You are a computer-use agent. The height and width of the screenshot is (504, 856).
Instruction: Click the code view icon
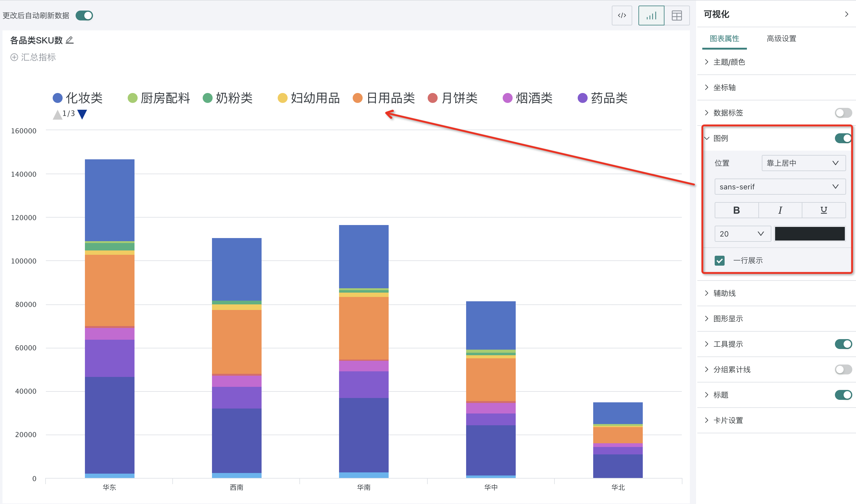622,15
